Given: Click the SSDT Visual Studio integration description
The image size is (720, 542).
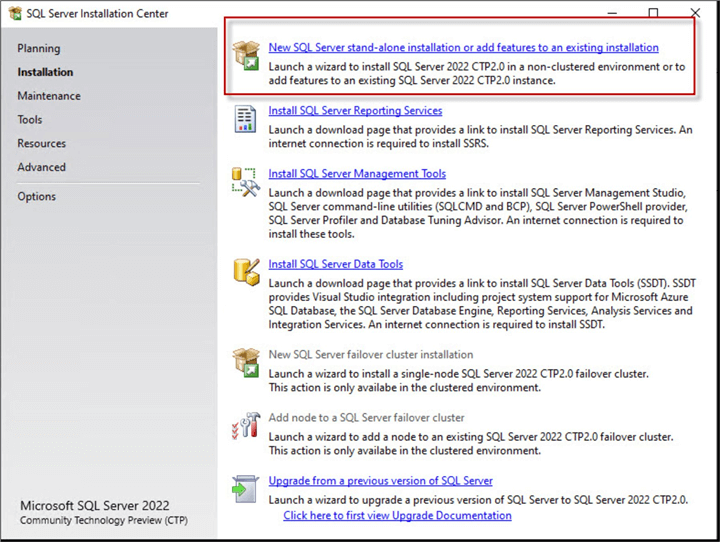Looking at the screenshot, I should tap(482, 304).
